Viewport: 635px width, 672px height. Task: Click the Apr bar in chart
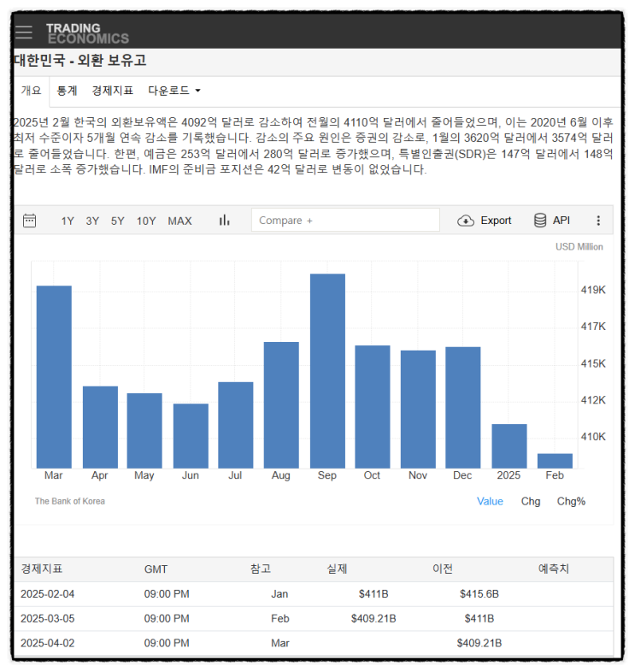tap(100, 427)
